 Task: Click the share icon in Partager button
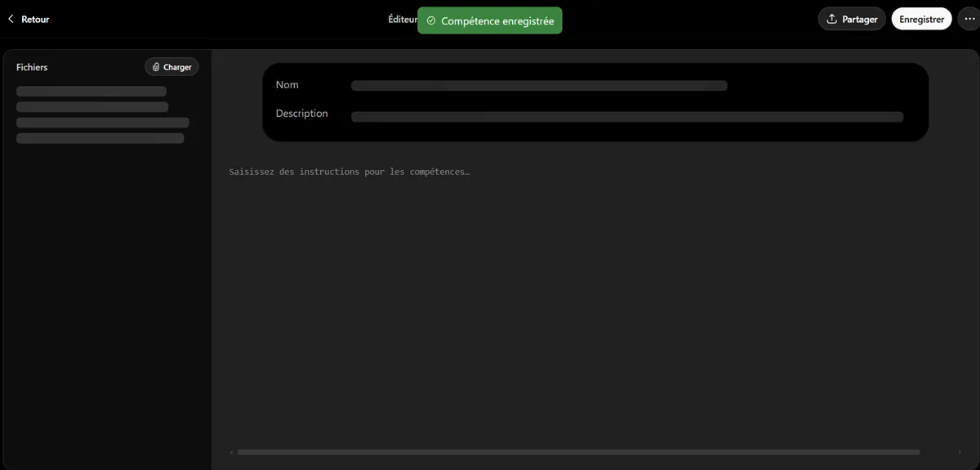click(x=832, y=19)
